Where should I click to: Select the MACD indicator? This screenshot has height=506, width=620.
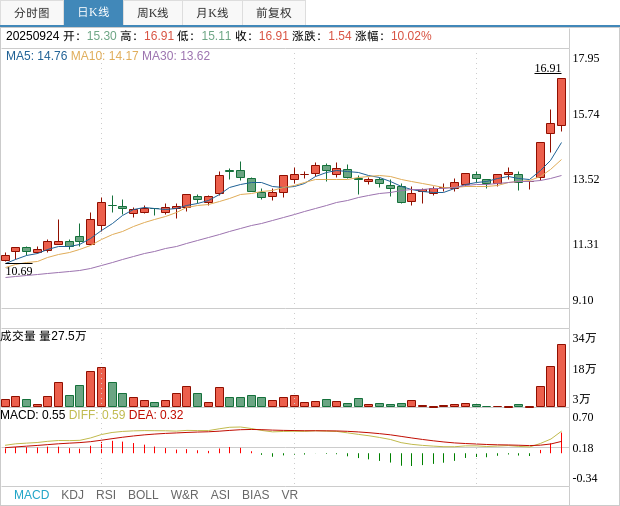click(x=32, y=495)
